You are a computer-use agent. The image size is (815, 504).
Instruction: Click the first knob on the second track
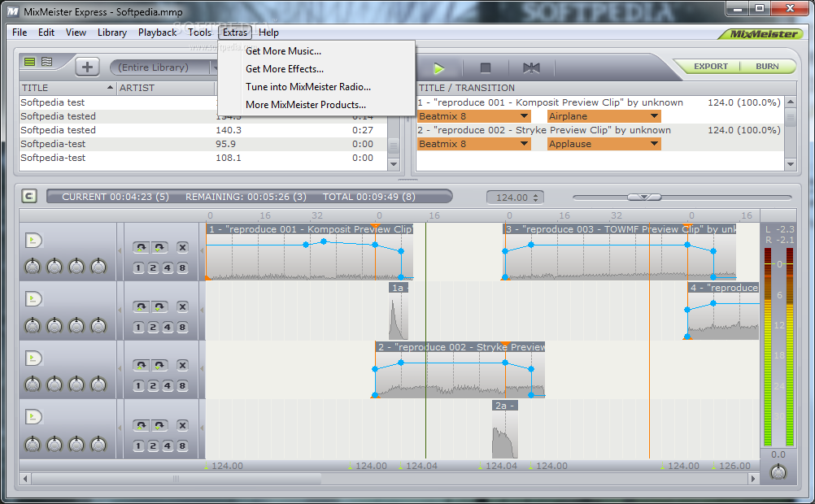(33, 326)
